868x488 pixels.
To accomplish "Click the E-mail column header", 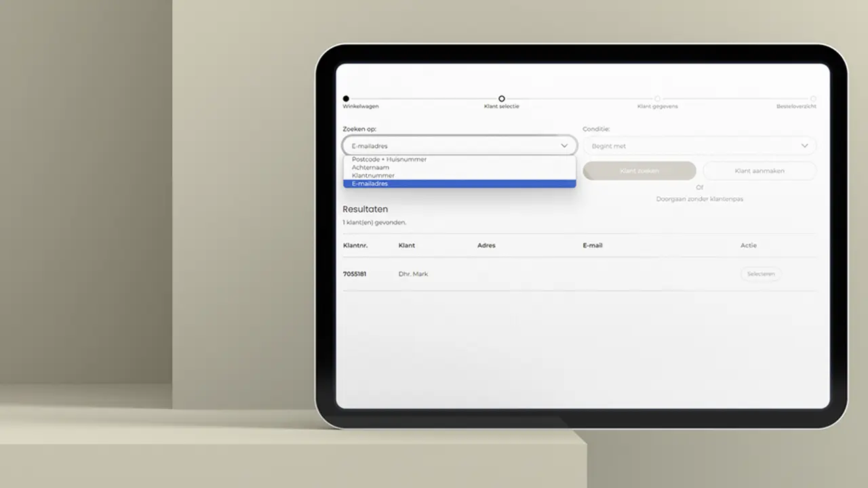I will (x=592, y=245).
